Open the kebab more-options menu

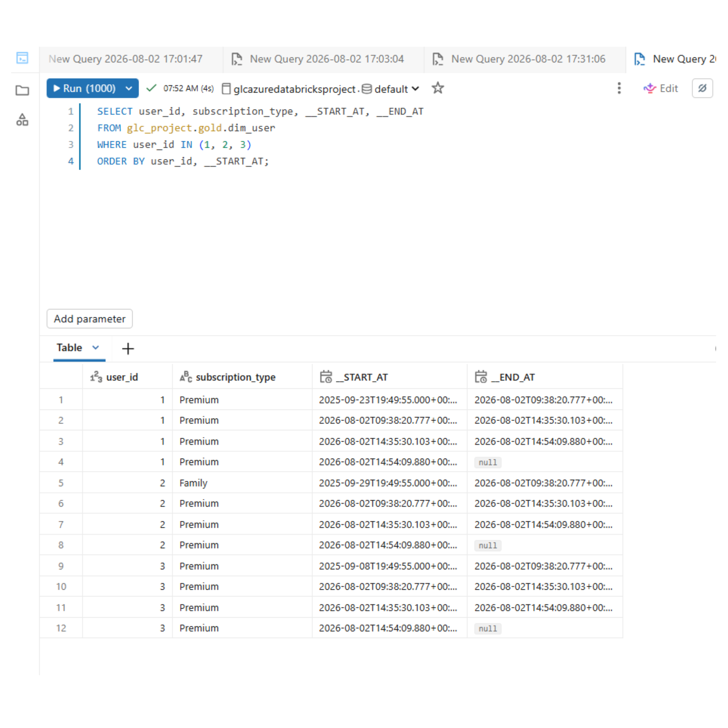(x=619, y=88)
